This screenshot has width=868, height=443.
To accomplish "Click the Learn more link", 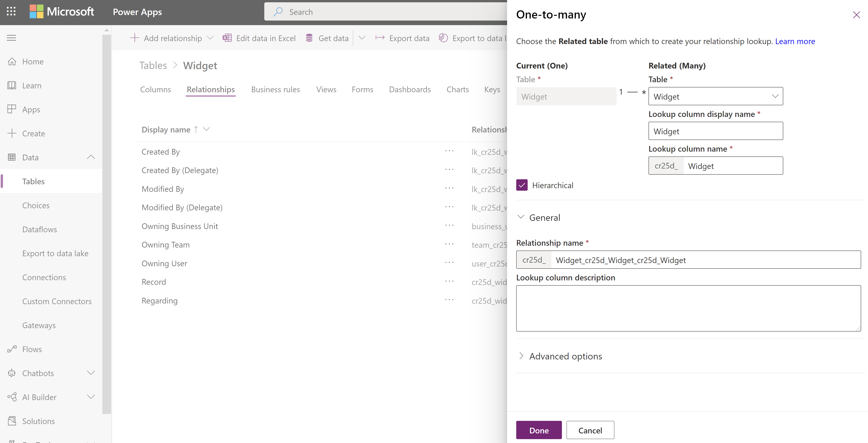I will pyautogui.click(x=794, y=41).
